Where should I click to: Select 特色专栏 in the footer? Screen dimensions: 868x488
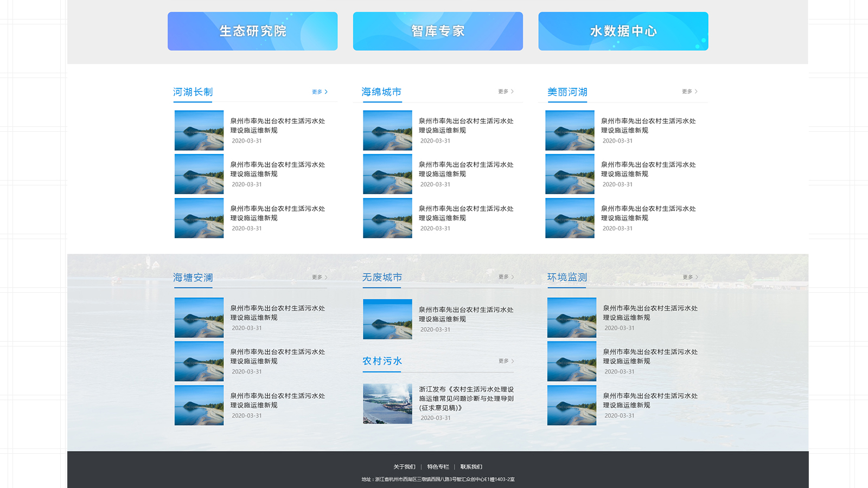[438, 467]
